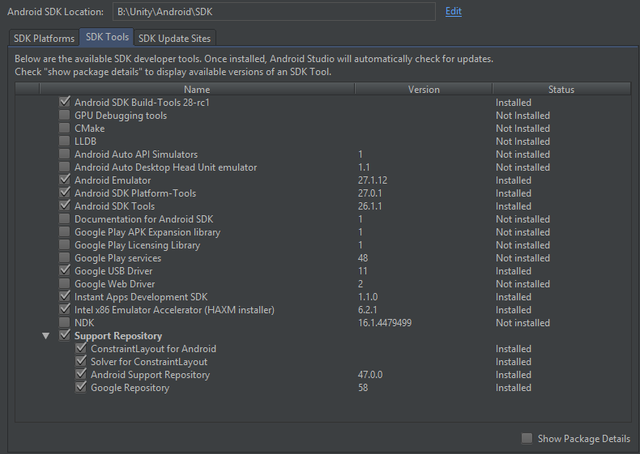Click version '1.1.0' of Instant Apps SDK
This screenshot has height=454, width=640.
367,297
